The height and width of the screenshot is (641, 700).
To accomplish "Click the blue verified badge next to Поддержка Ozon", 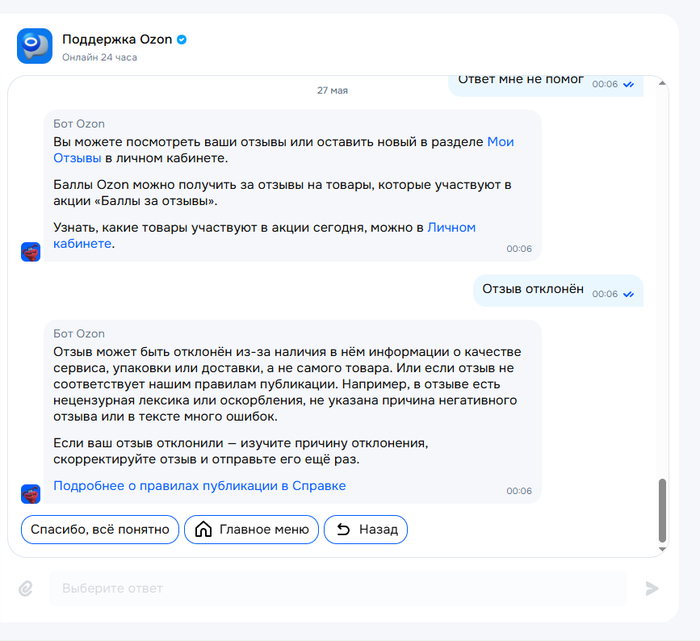I will pos(182,40).
